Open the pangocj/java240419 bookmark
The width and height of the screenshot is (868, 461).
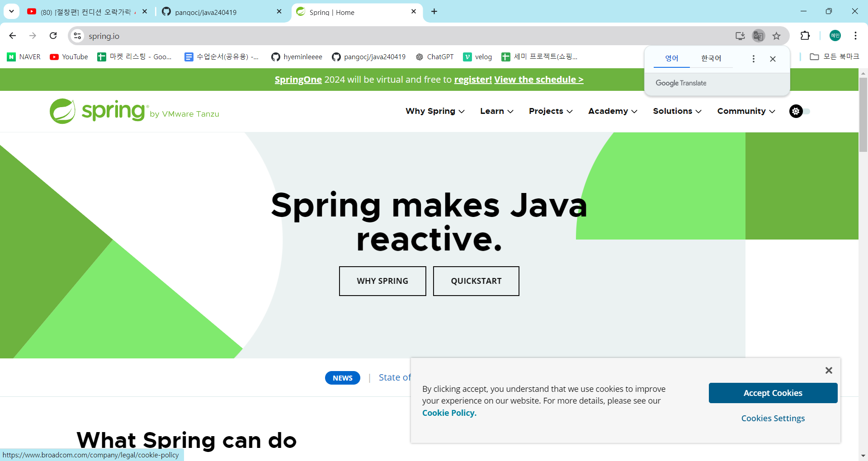[368, 56]
